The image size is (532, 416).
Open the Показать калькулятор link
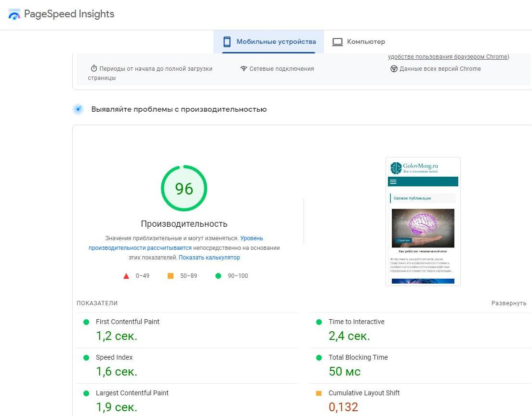[x=209, y=258]
